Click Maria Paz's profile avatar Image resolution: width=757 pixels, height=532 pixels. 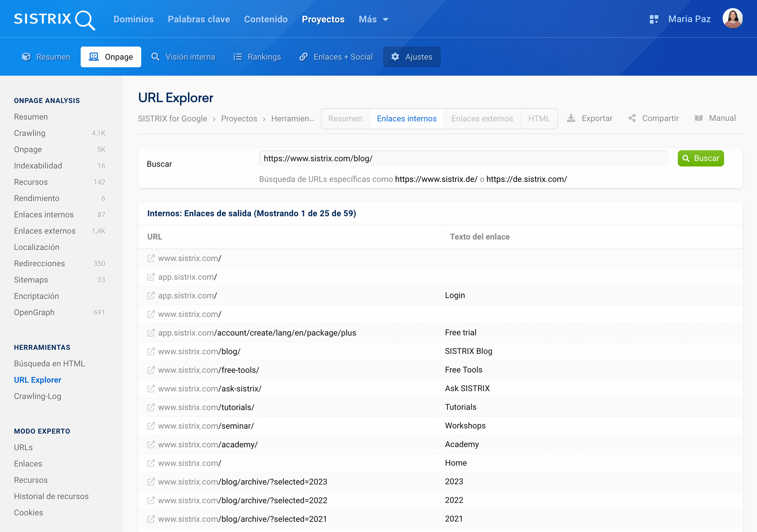732,19
